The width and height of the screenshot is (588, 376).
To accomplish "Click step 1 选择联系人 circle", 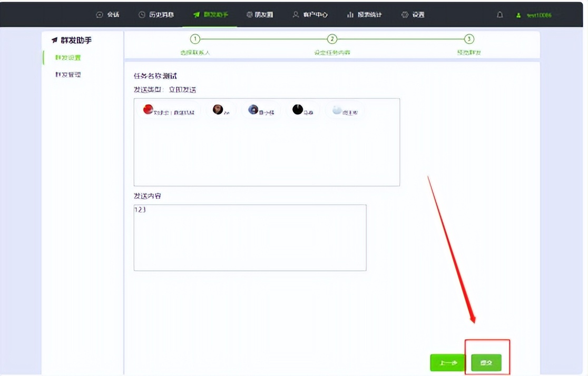I will [x=195, y=39].
